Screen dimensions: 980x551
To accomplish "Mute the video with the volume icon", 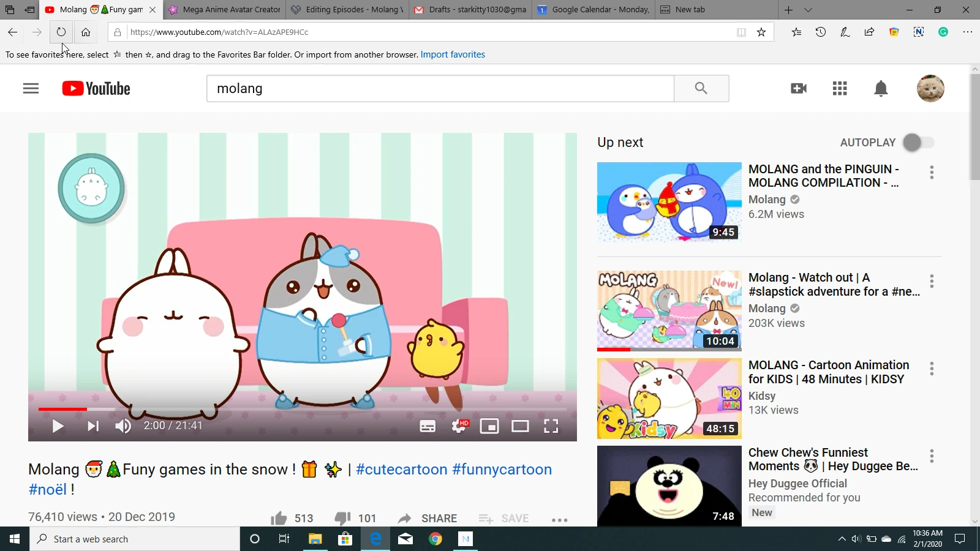I will (123, 425).
